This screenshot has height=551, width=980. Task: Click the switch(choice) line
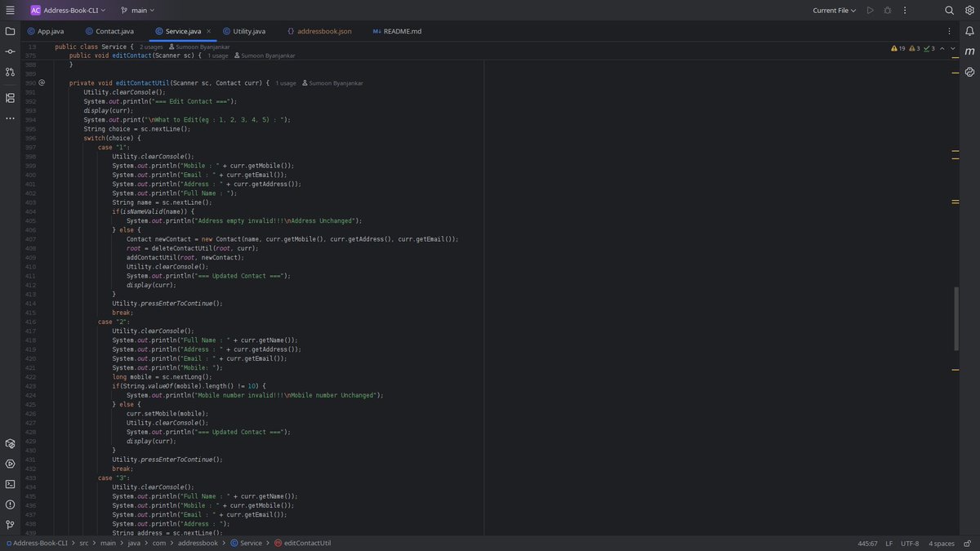pyautogui.click(x=112, y=138)
